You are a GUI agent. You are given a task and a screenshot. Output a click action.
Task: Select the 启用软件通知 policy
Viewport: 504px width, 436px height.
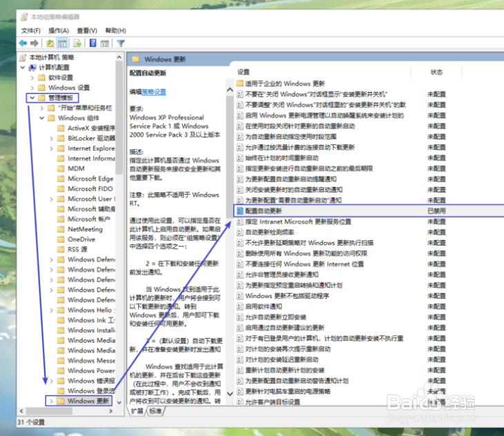point(263,306)
